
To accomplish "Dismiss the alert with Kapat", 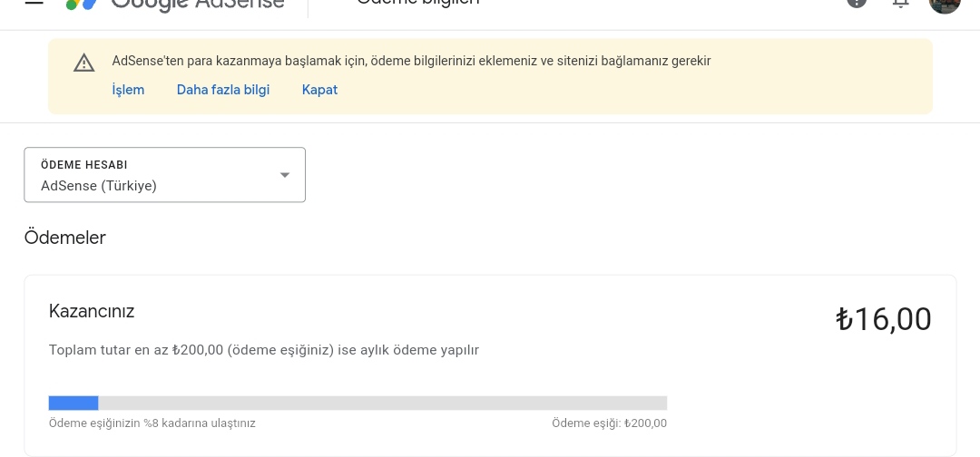I will (319, 90).
